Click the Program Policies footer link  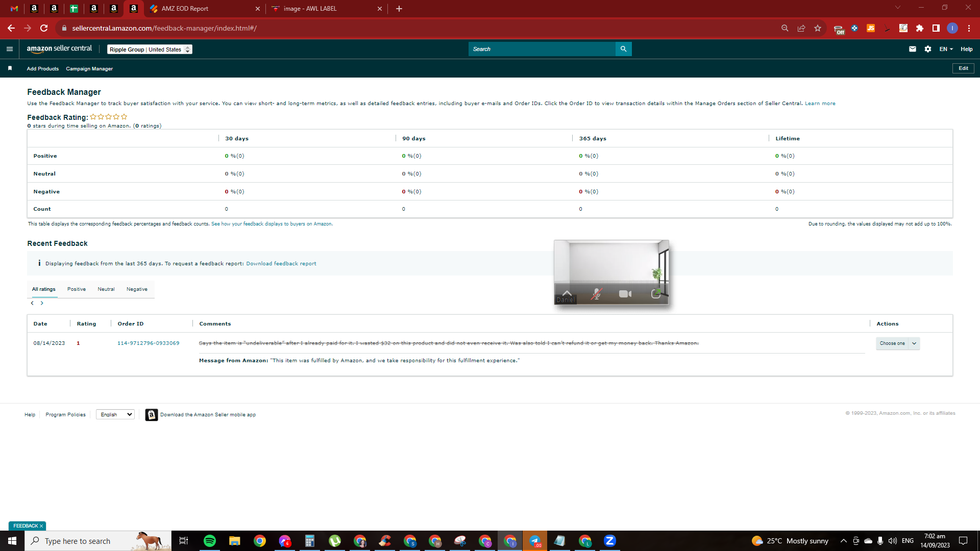point(65,415)
